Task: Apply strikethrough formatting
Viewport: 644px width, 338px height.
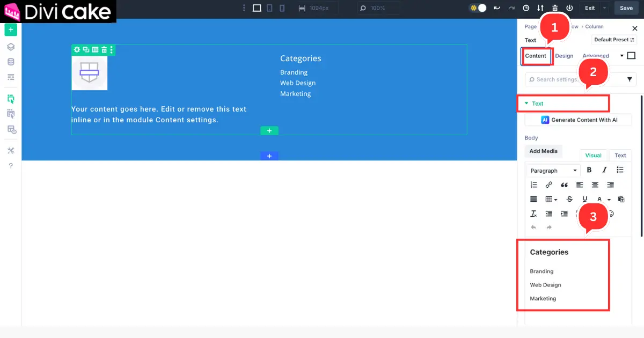Action: (x=569, y=199)
